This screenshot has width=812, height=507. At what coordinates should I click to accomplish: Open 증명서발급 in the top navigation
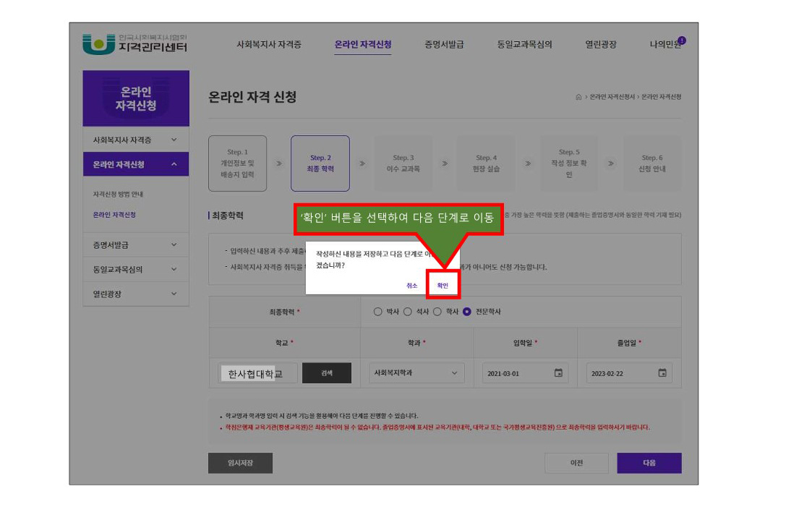click(x=444, y=45)
